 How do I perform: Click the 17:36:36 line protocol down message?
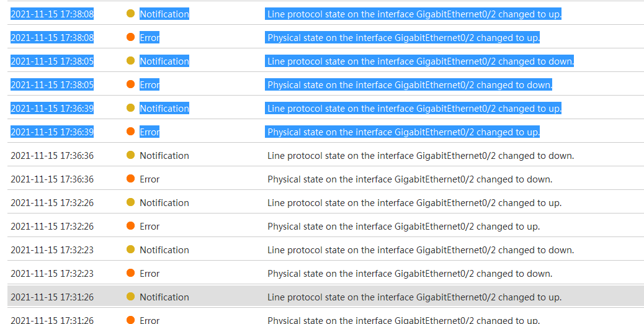point(421,155)
